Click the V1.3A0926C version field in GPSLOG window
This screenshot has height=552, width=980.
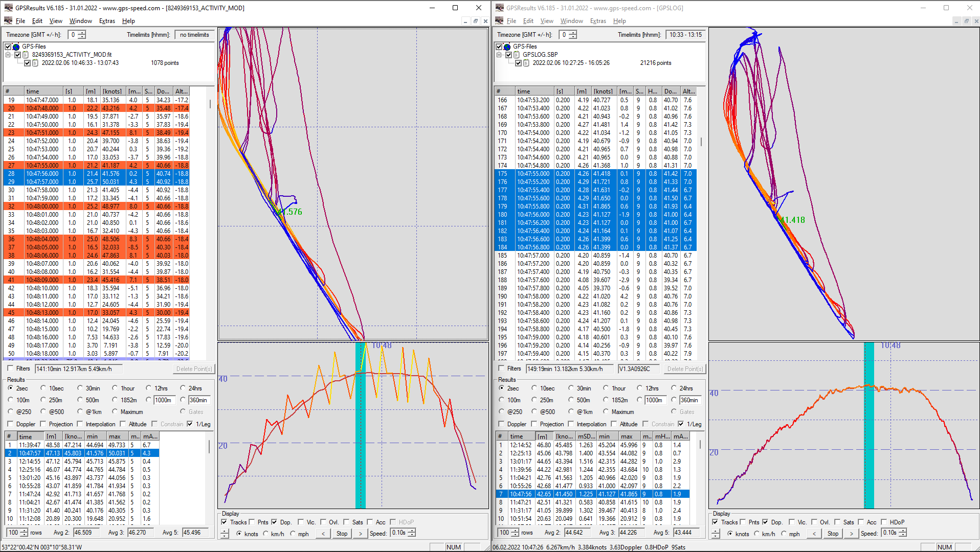pyautogui.click(x=639, y=369)
